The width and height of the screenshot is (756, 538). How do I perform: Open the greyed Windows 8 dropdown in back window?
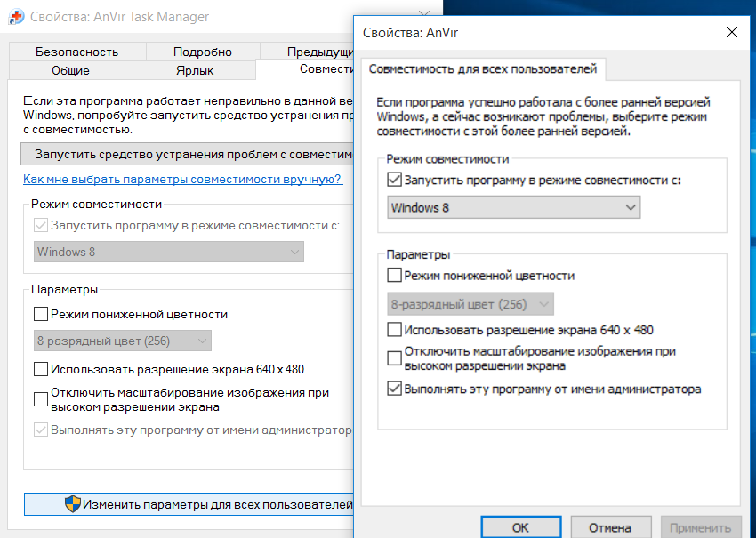[x=169, y=252]
